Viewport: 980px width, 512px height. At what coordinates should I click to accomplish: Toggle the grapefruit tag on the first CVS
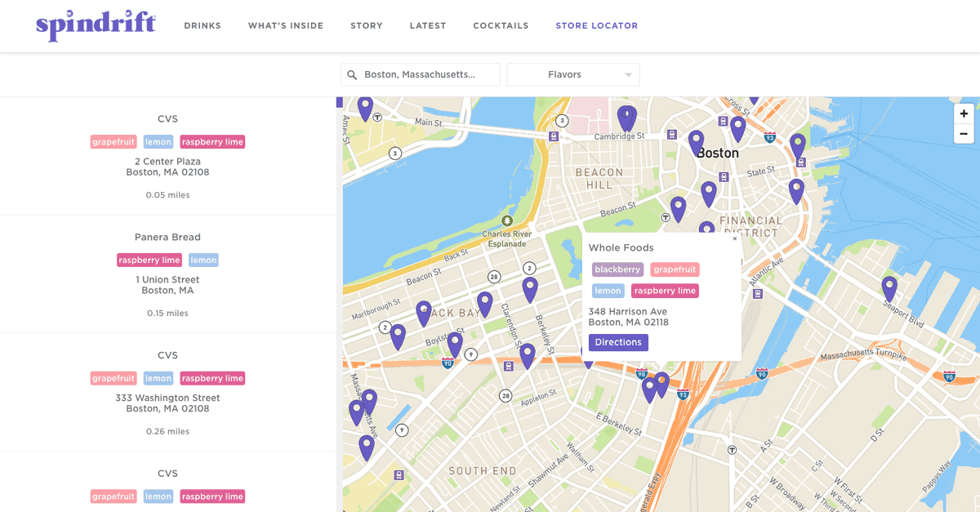point(113,141)
